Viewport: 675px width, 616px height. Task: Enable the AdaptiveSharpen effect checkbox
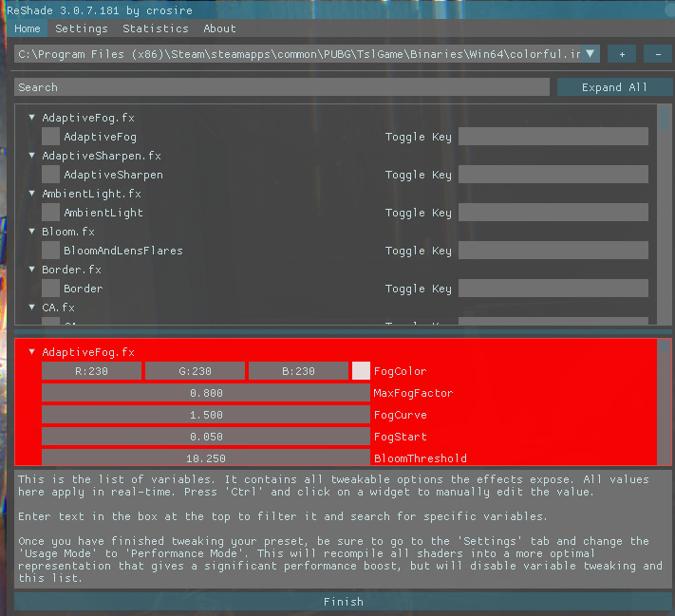pos(50,175)
